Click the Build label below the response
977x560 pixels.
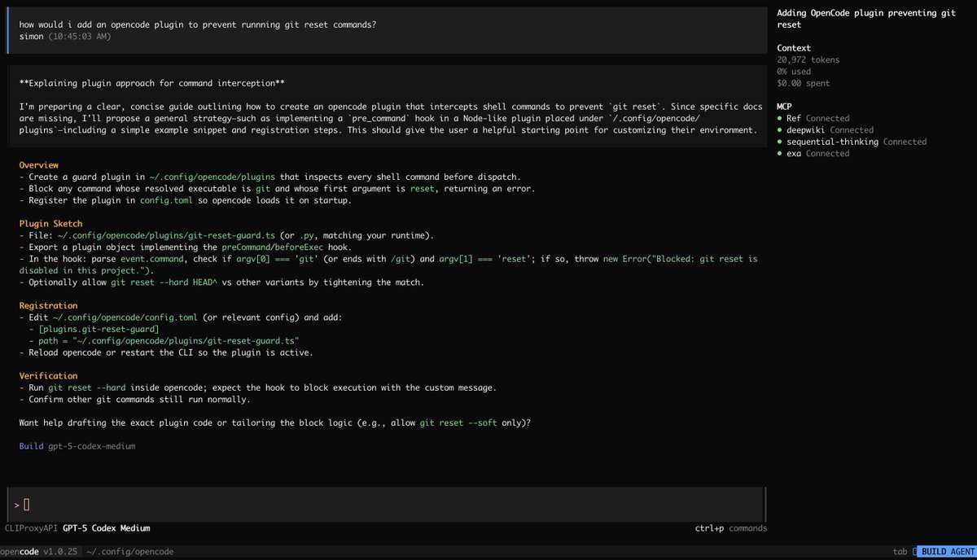31,446
